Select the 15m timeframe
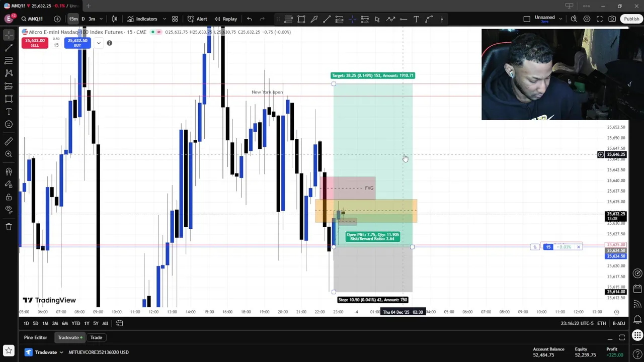 click(x=73, y=19)
